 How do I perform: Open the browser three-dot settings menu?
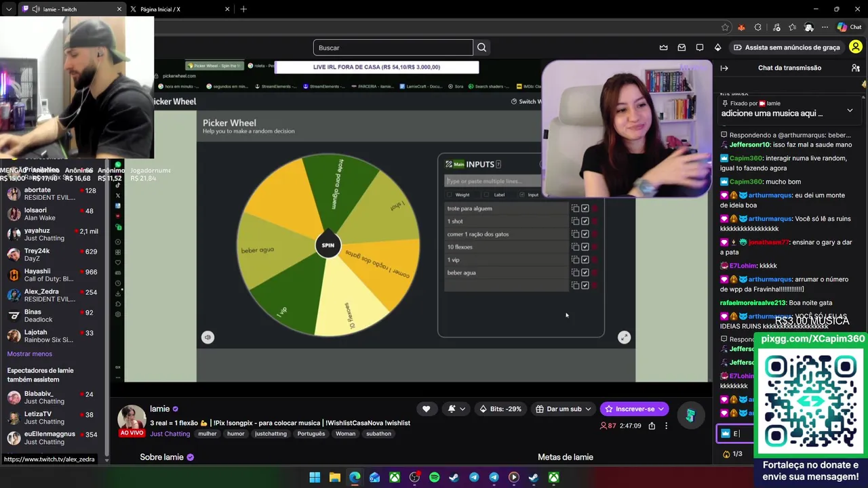[x=825, y=27]
